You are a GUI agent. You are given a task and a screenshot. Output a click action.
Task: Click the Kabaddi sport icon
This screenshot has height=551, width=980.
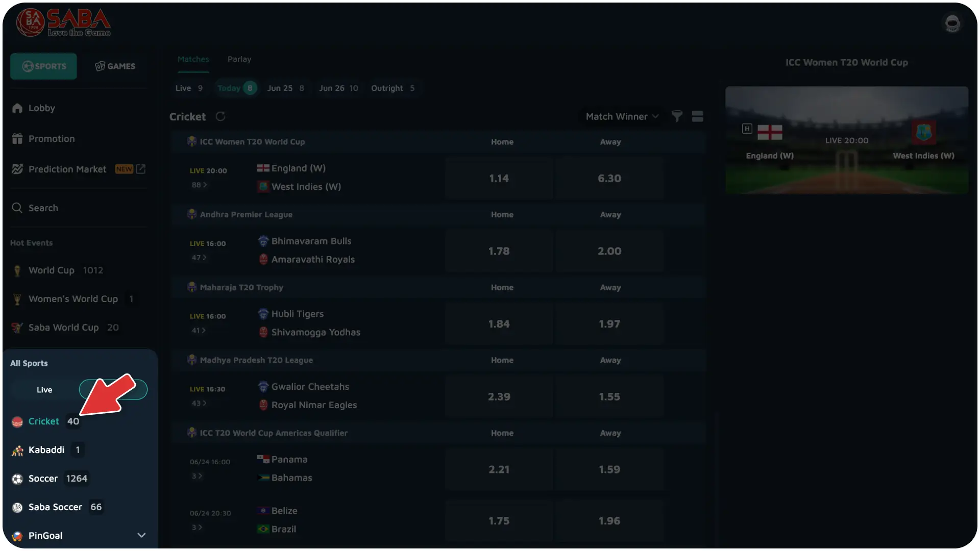(17, 450)
